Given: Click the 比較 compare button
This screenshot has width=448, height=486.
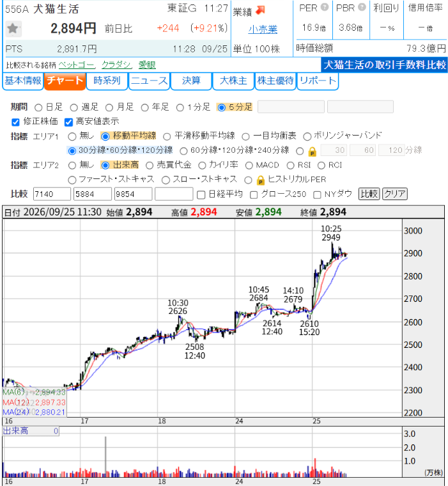Looking at the screenshot, I should (x=369, y=194).
